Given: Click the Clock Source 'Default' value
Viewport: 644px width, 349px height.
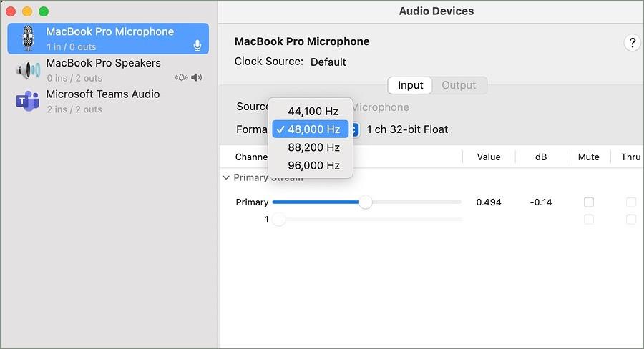Looking at the screenshot, I should [328, 62].
